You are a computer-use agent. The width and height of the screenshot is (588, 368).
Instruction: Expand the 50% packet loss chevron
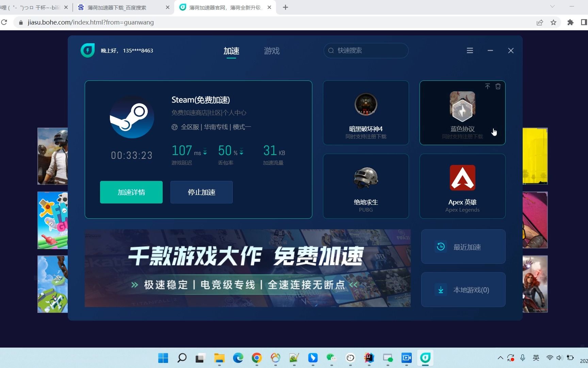tap(241, 152)
